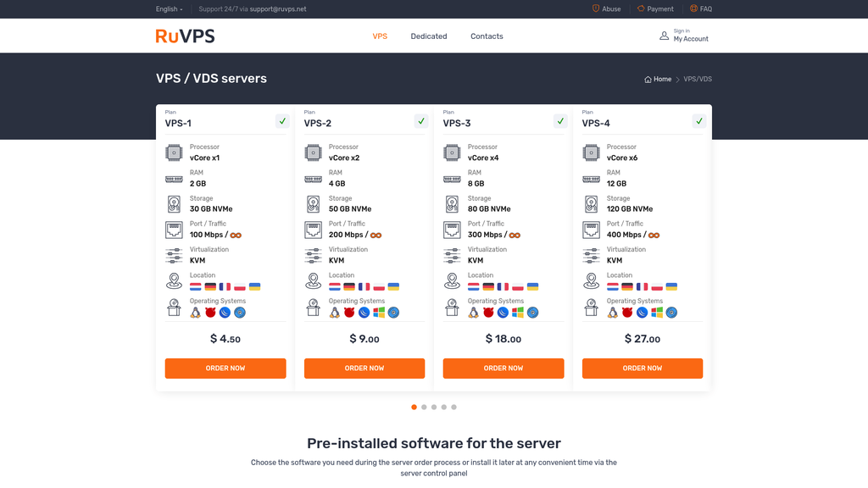Open the Dedicated menu item
This screenshot has width=868, height=488.
429,36
